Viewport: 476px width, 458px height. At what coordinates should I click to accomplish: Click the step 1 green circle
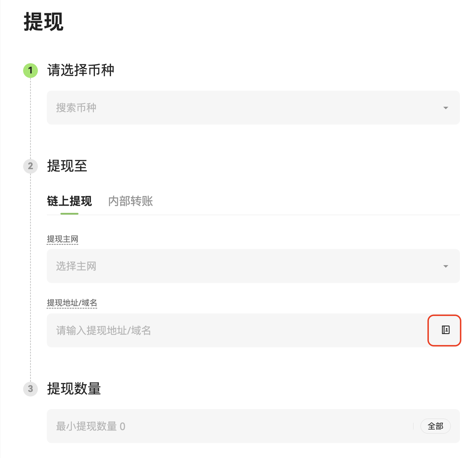click(30, 70)
